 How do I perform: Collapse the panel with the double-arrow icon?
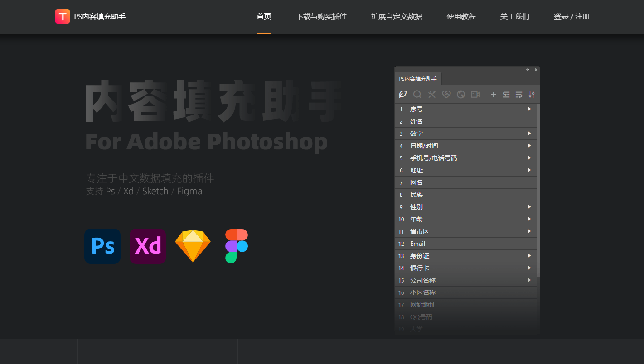pos(528,70)
